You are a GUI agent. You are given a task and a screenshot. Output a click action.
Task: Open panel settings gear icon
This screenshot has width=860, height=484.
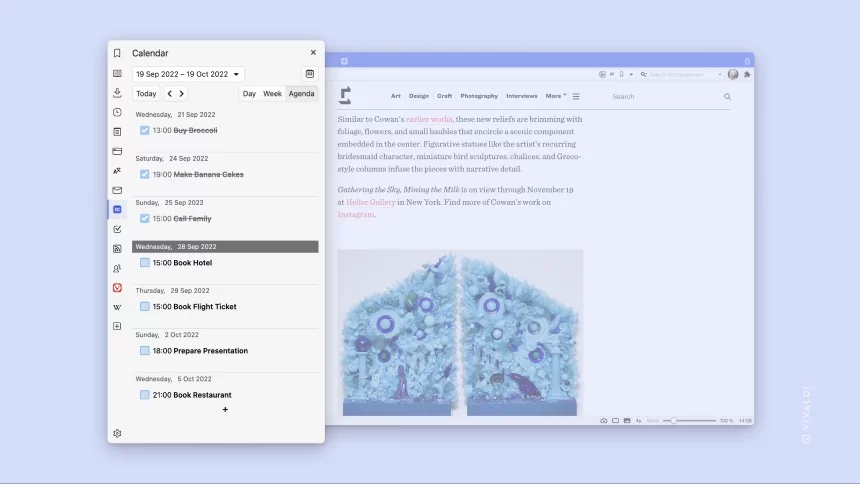117,433
